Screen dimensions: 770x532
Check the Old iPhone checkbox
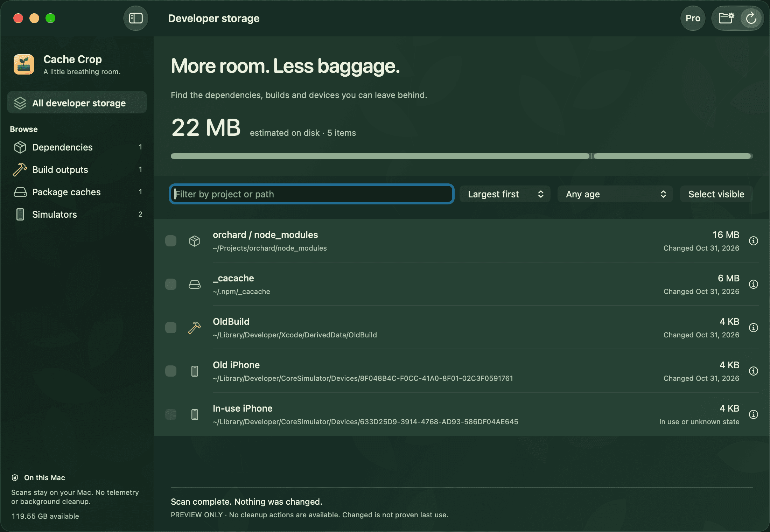tap(171, 371)
